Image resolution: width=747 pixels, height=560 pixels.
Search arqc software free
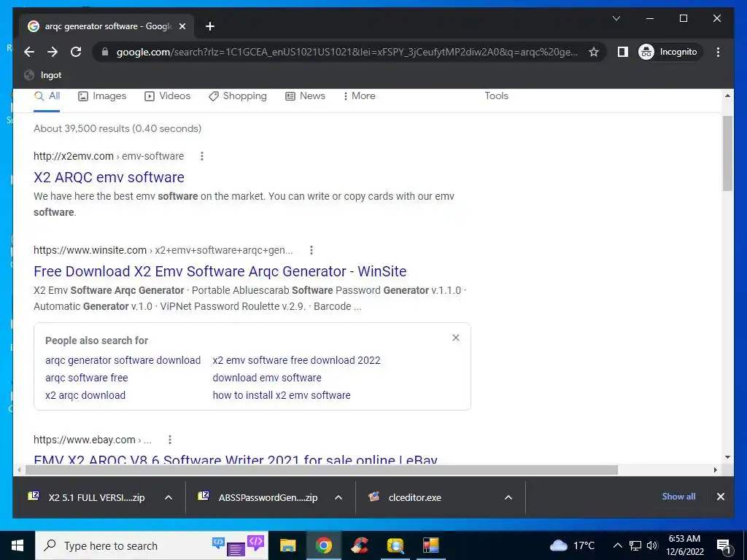point(87,378)
